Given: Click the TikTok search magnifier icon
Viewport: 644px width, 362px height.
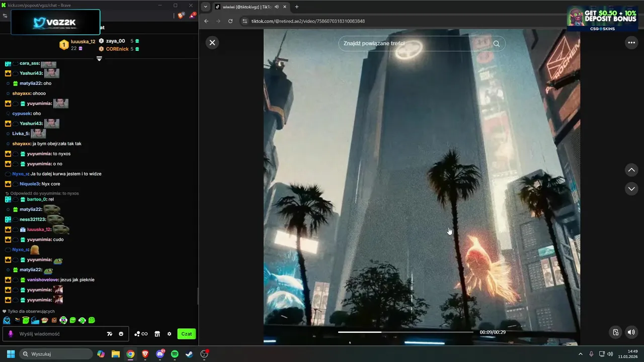Looking at the screenshot, I should (497, 43).
